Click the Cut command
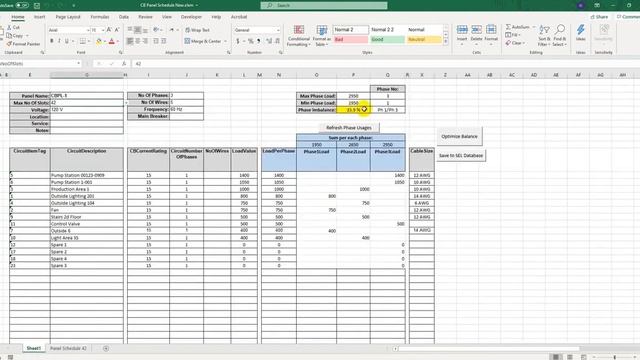640x360 pixels. click(x=13, y=27)
